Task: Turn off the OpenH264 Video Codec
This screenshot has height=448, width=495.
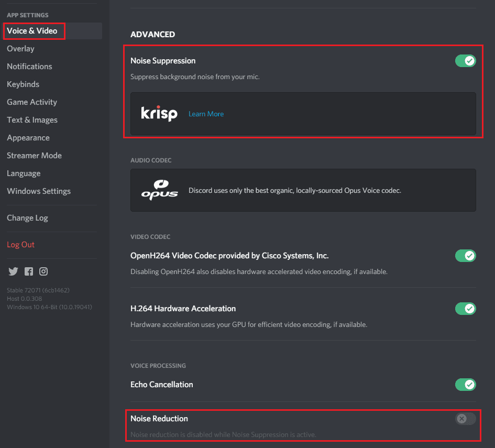Action: (465, 256)
